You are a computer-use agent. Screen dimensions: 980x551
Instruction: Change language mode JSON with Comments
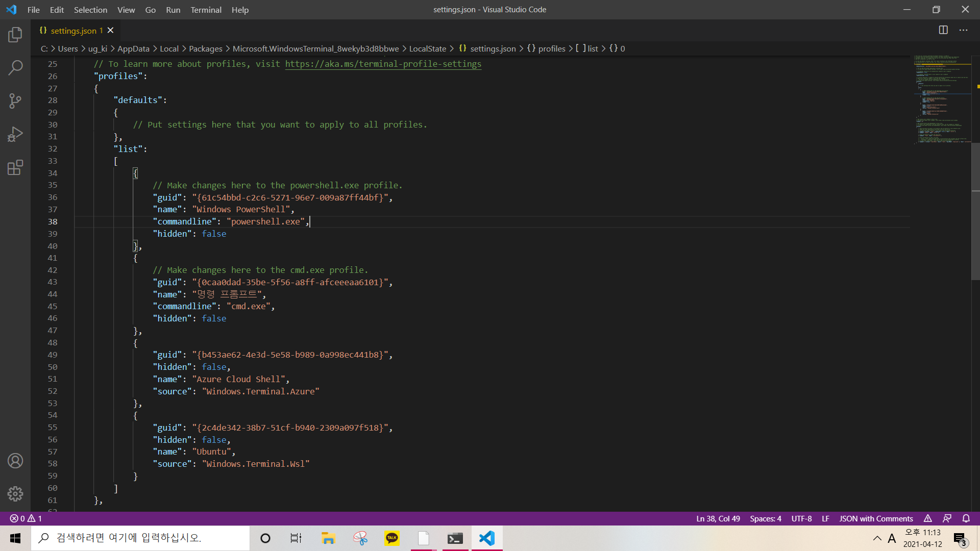876,518
